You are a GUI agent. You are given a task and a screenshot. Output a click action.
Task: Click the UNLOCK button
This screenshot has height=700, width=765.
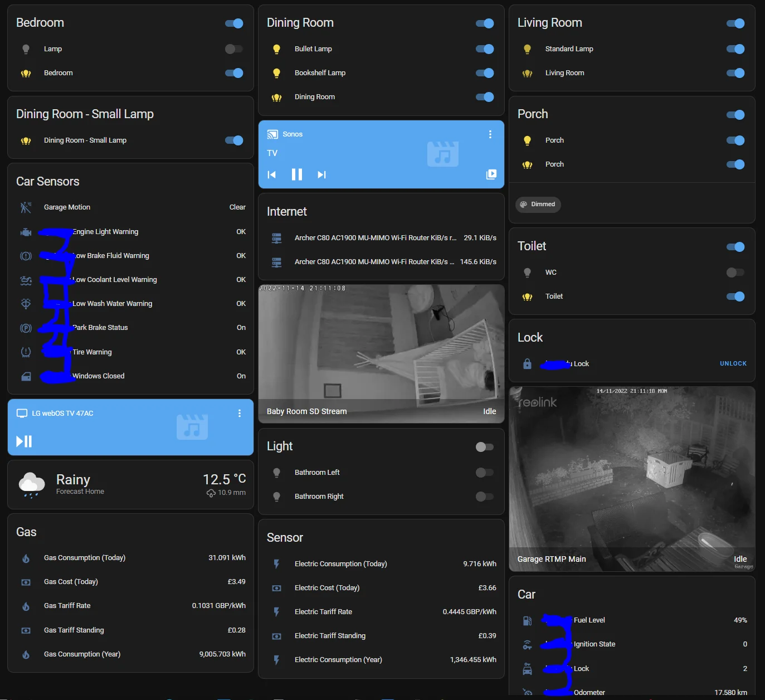(x=733, y=364)
